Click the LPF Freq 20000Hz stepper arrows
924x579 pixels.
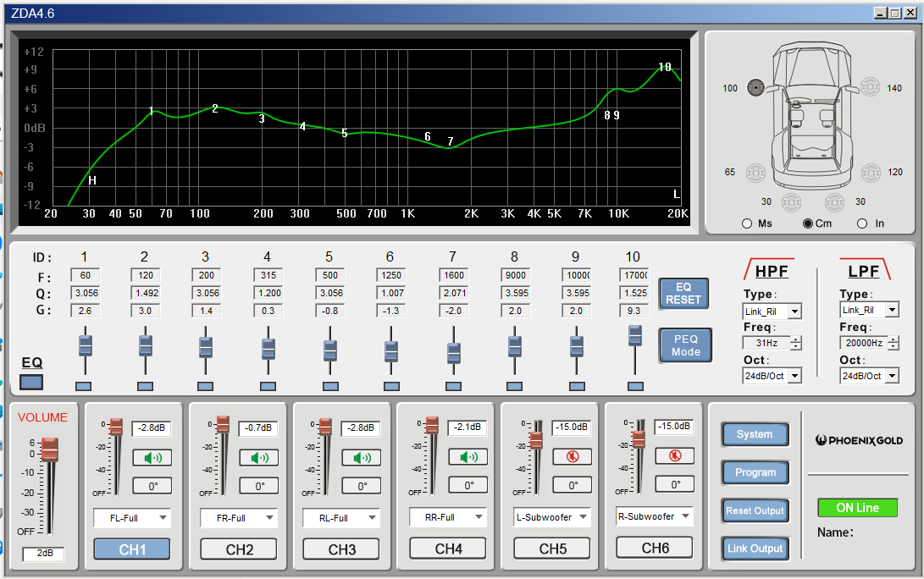coord(894,343)
